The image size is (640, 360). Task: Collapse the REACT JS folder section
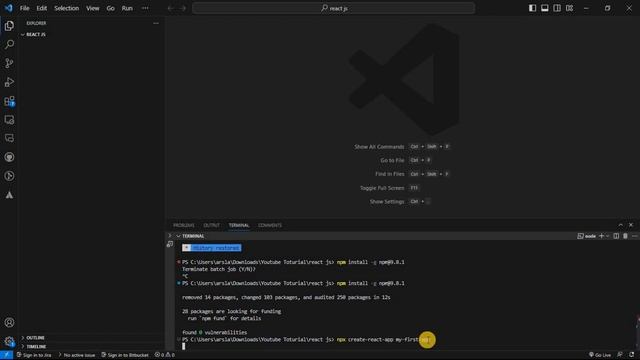click(x=93, y=35)
